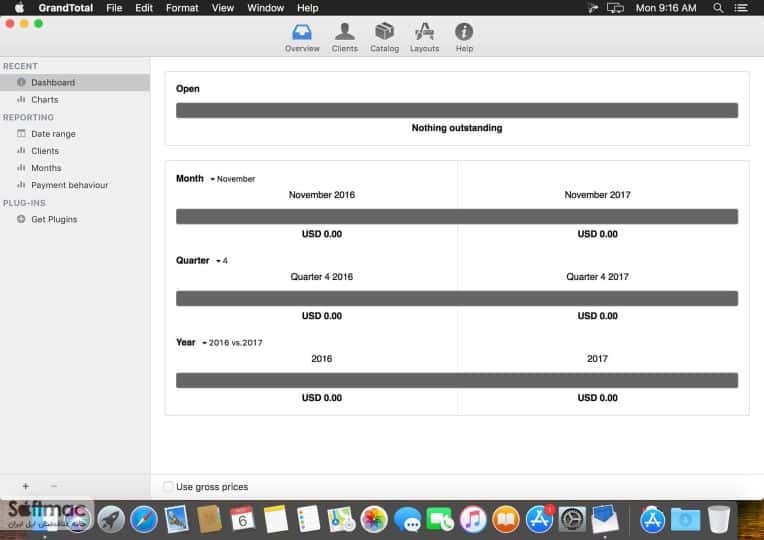Open the File menu
Viewport: 764px width, 540px height.
coord(114,8)
